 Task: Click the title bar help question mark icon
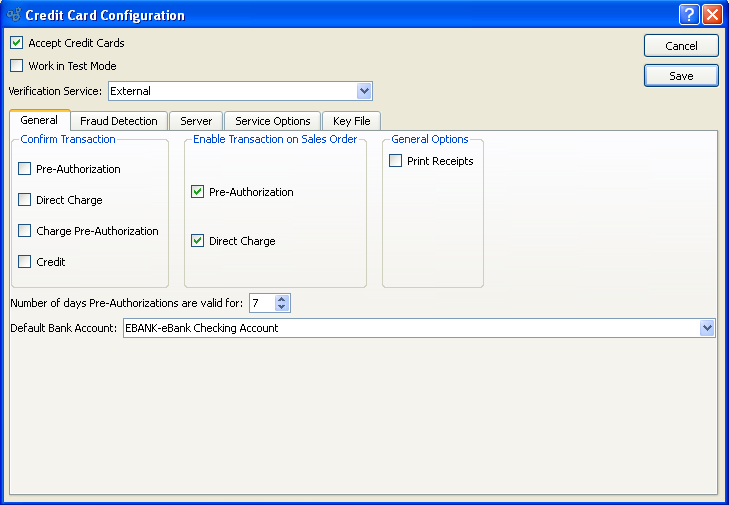coord(689,15)
